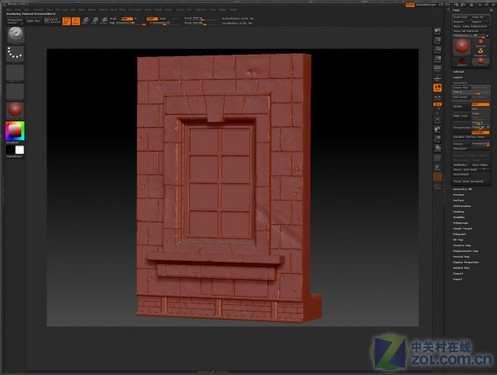Click the large red tool thumbnail
The height and width of the screenshot is (375, 497).
coord(462,46)
